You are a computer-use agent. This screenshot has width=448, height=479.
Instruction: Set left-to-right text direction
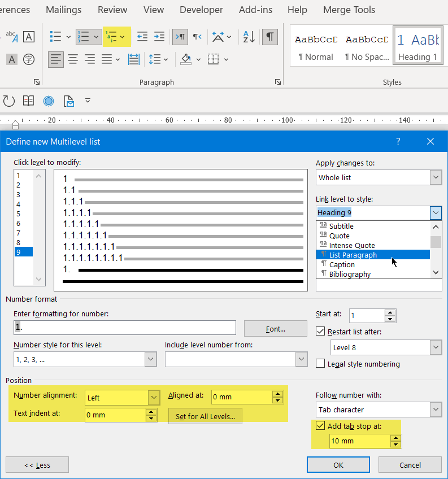click(x=180, y=37)
